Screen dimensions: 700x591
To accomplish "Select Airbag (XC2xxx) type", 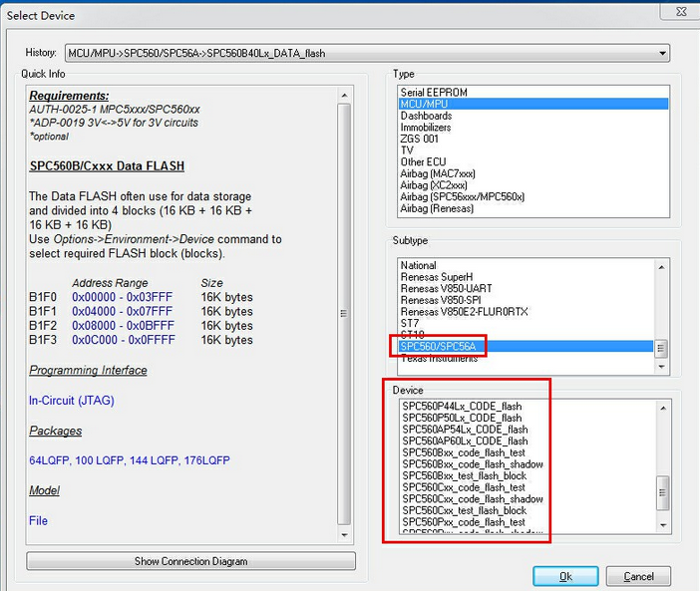I will pos(533,185).
